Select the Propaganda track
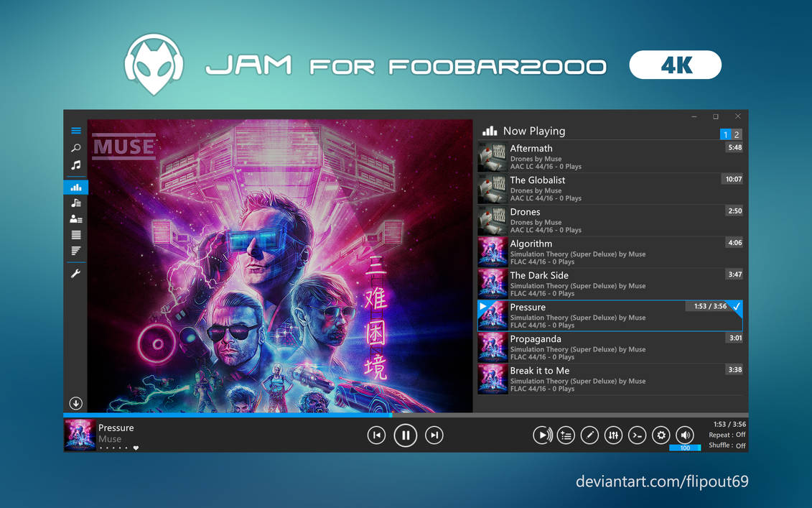The height and width of the screenshot is (508, 812). coord(610,347)
